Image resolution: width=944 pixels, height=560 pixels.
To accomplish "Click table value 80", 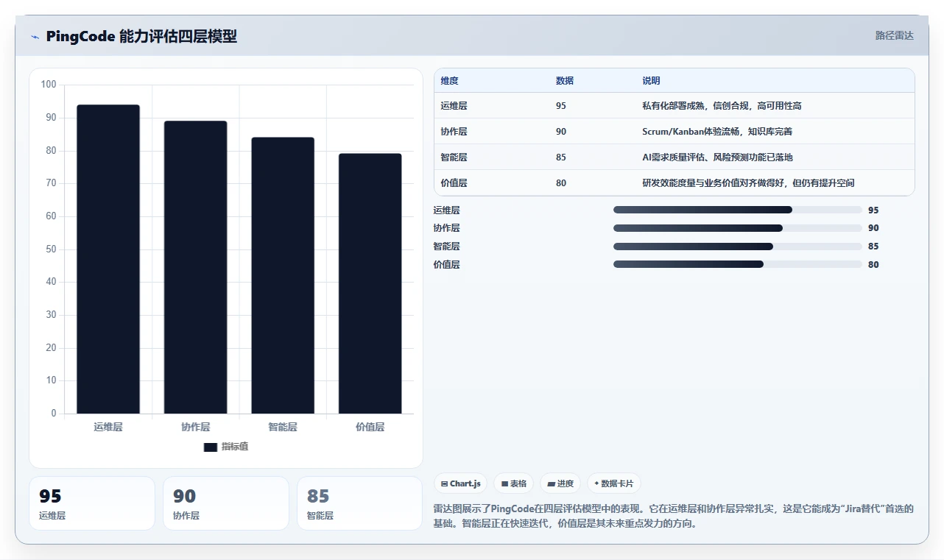I will point(561,183).
